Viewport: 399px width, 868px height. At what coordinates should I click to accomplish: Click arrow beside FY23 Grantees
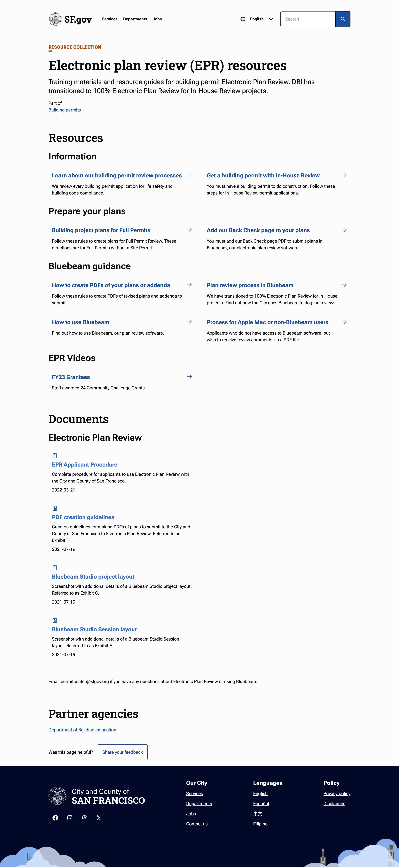tap(189, 377)
